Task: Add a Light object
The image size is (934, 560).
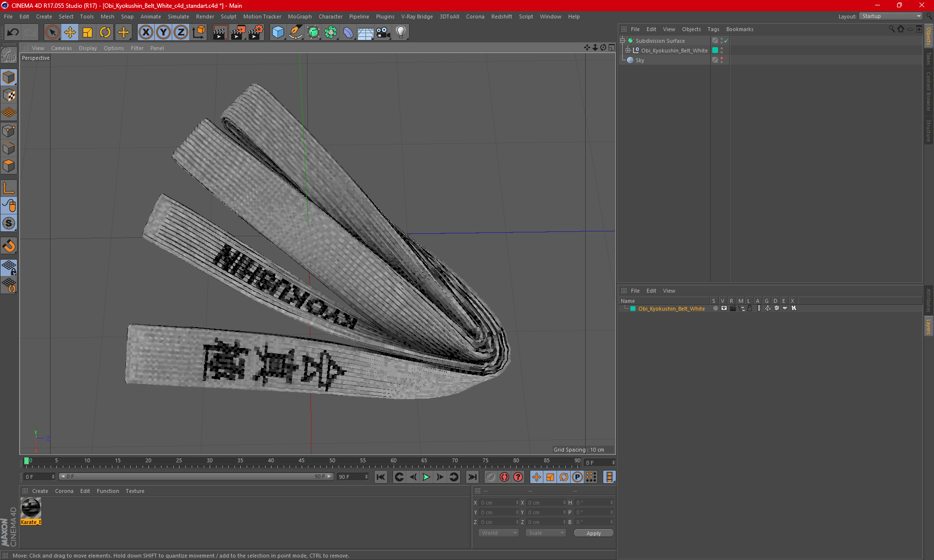Action: coord(400,33)
